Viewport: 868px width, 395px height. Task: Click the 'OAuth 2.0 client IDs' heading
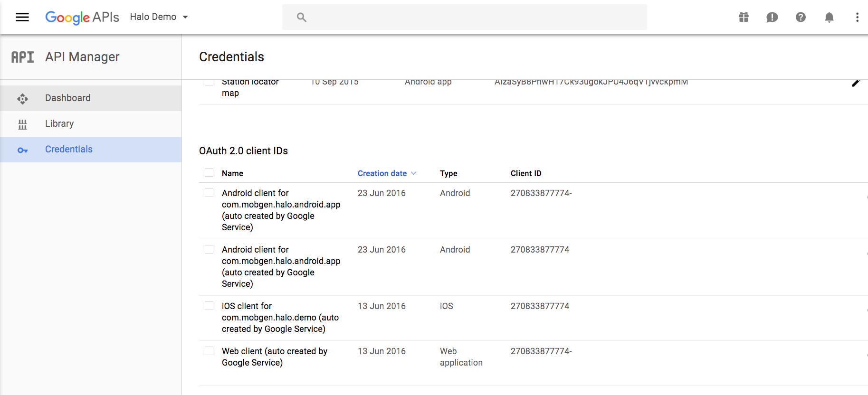click(x=243, y=151)
